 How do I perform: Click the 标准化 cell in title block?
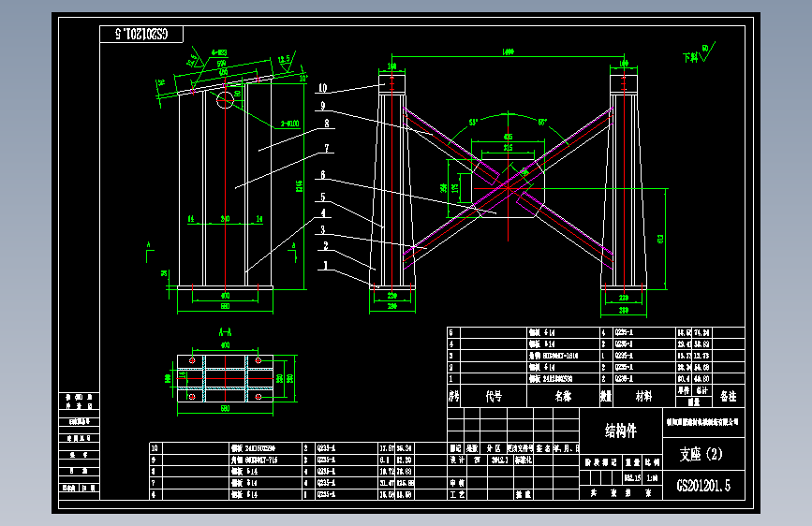click(523, 460)
